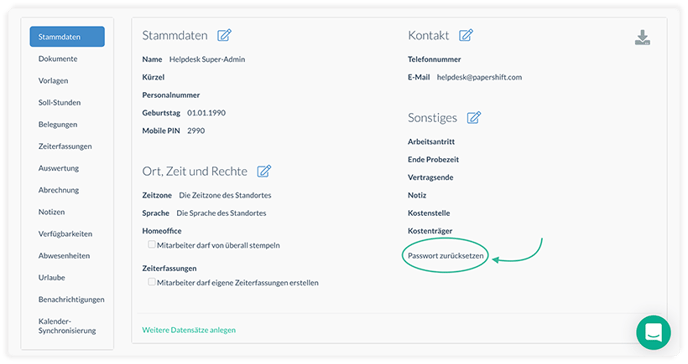Open Urlaube sidebar entry
The width and height of the screenshot is (688, 364).
click(51, 278)
